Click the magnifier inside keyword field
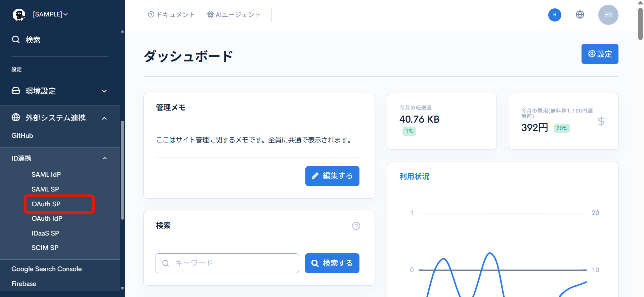The width and height of the screenshot is (644, 297). 166,263
